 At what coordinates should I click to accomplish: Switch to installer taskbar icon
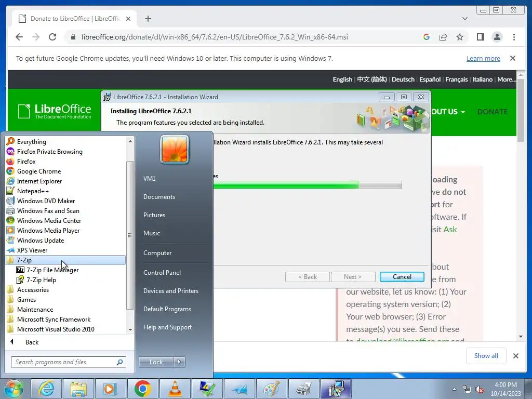click(x=336, y=389)
